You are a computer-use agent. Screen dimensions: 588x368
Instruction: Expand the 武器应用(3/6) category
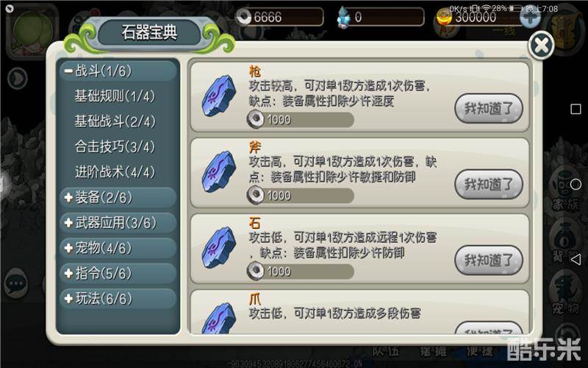[x=118, y=223]
